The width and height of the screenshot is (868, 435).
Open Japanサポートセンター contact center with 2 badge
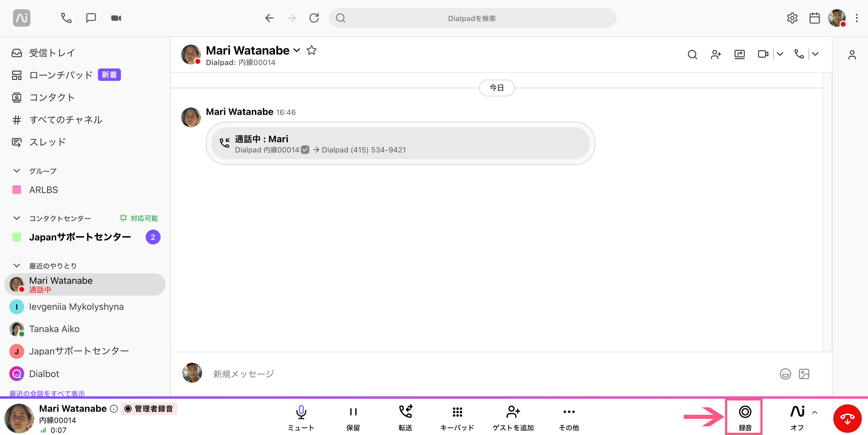pyautogui.click(x=86, y=237)
